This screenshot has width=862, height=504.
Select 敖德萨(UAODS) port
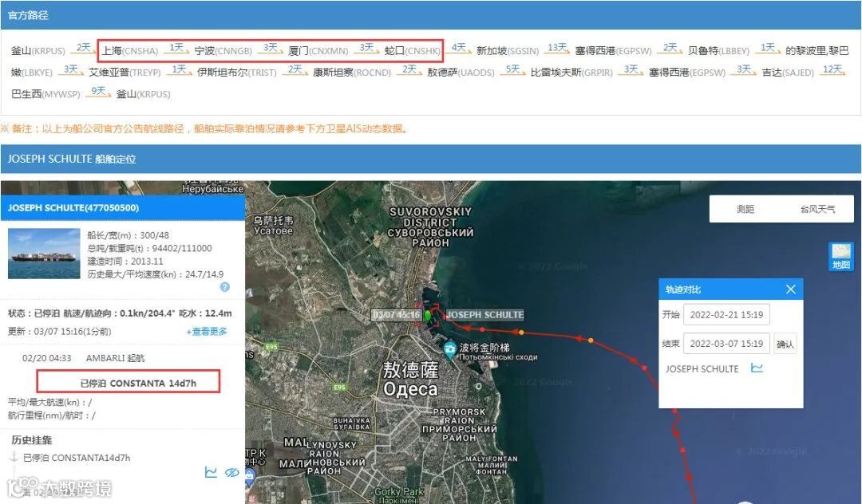pyautogui.click(x=461, y=72)
